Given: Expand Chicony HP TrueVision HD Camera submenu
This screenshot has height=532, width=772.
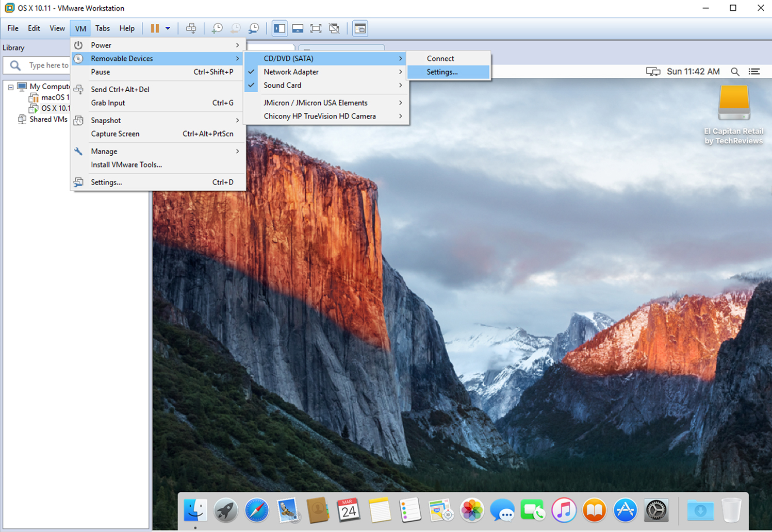Looking at the screenshot, I should (326, 116).
